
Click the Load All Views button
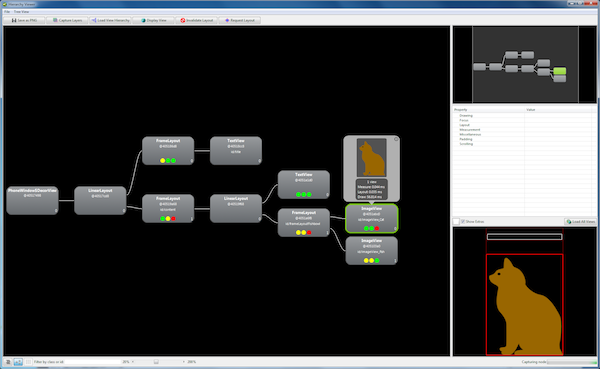click(580, 222)
